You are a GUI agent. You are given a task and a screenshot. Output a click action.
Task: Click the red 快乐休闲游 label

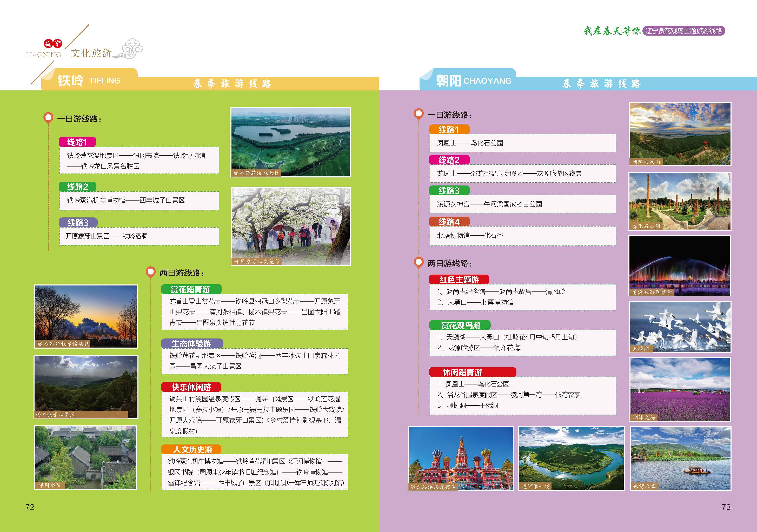(x=191, y=387)
